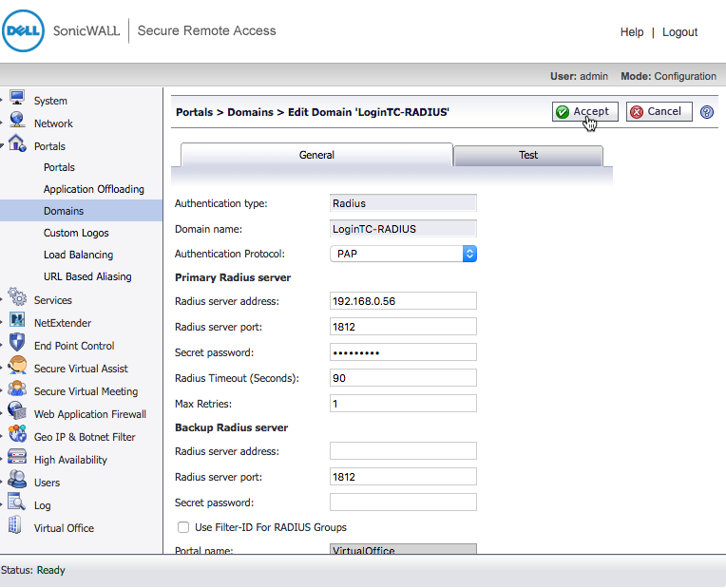Collapse the Portals section arrow
This screenshot has height=588, width=726.
coord(3,146)
